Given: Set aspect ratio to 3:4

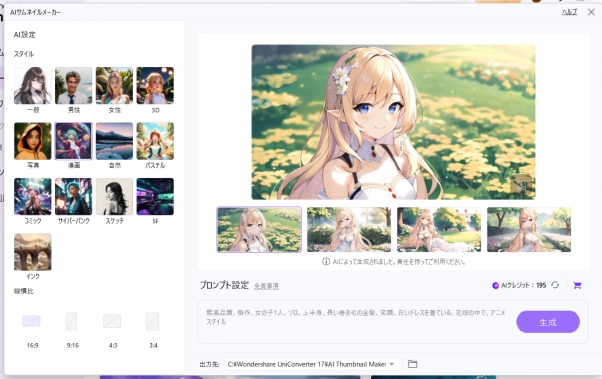Looking at the screenshot, I should [x=152, y=321].
